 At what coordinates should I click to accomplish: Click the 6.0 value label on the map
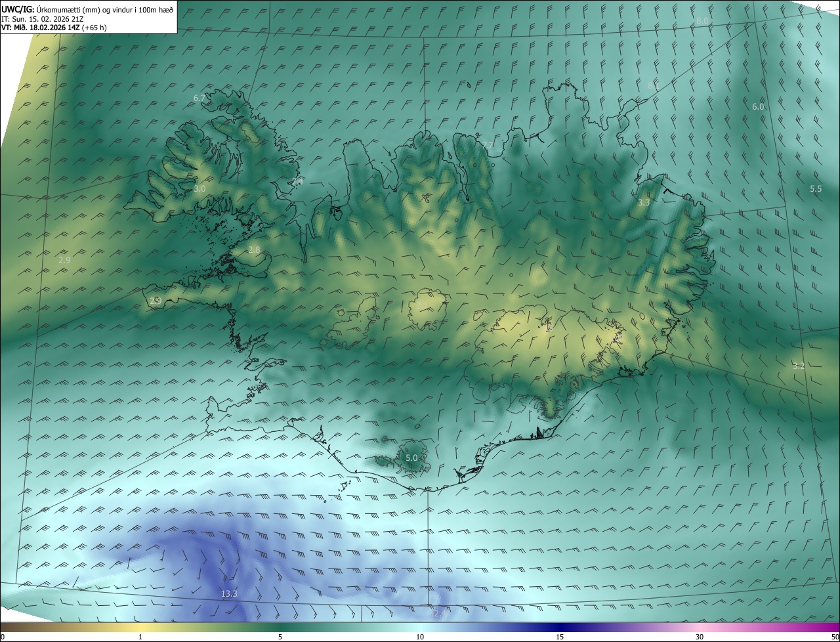[x=758, y=106]
